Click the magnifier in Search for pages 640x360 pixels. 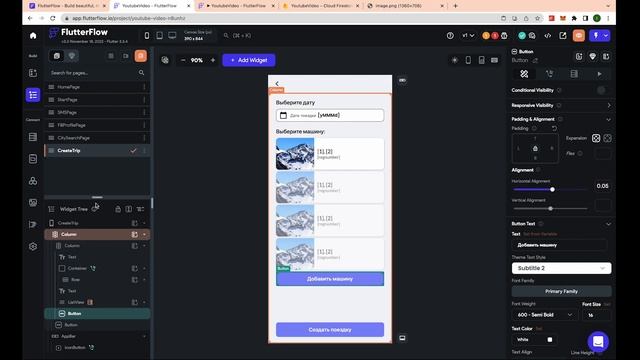click(x=141, y=73)
